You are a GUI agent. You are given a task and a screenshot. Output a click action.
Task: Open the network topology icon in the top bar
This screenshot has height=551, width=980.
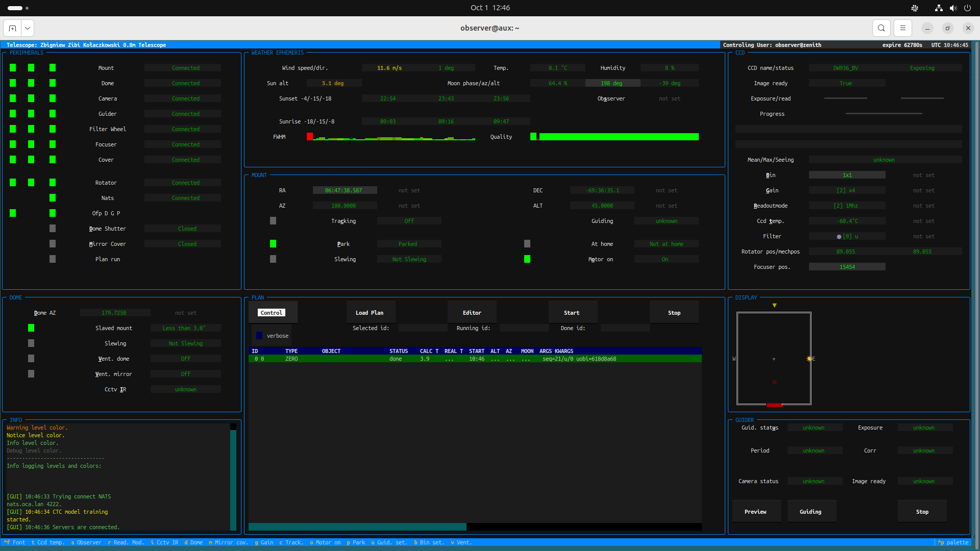click(x=938, y=8)
